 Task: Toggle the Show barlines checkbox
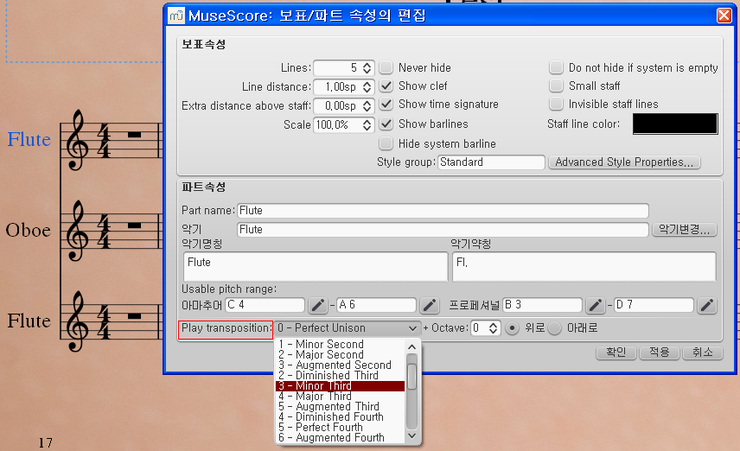coord(387,124)
